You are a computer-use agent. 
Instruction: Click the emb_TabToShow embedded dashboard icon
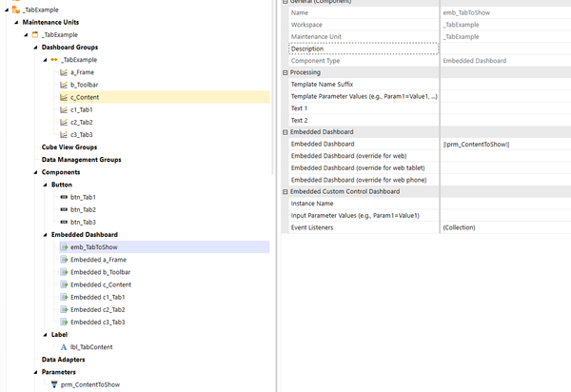tap(63, 246)
